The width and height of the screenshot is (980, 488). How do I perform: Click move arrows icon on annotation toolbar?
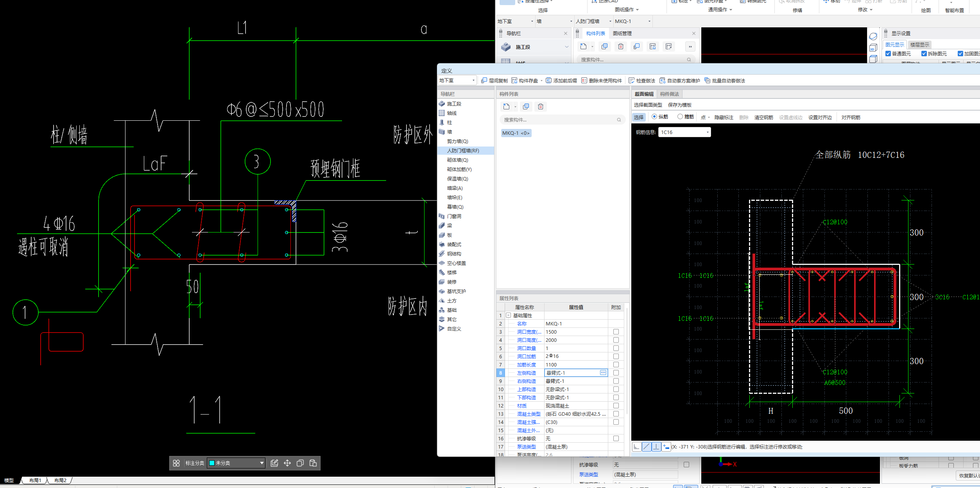[287, 463]
